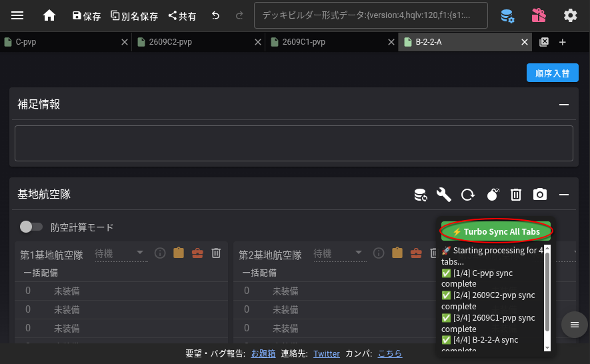The image size is (590, 364).
Task: Click the bomb icon in 基地航空隊
Action: [x=493, y=195]
